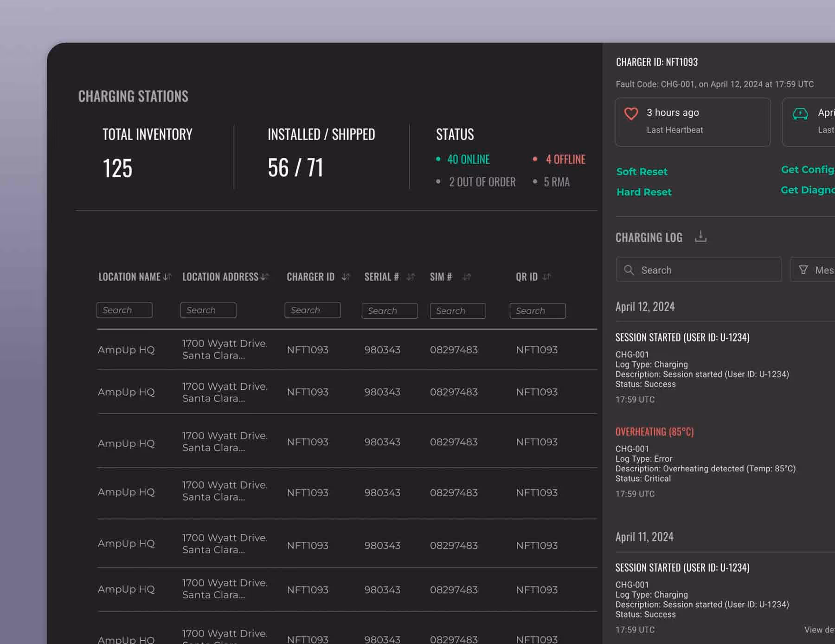Click Get Diagnostics link
The image size is (835, 644).
coord(808,190)
